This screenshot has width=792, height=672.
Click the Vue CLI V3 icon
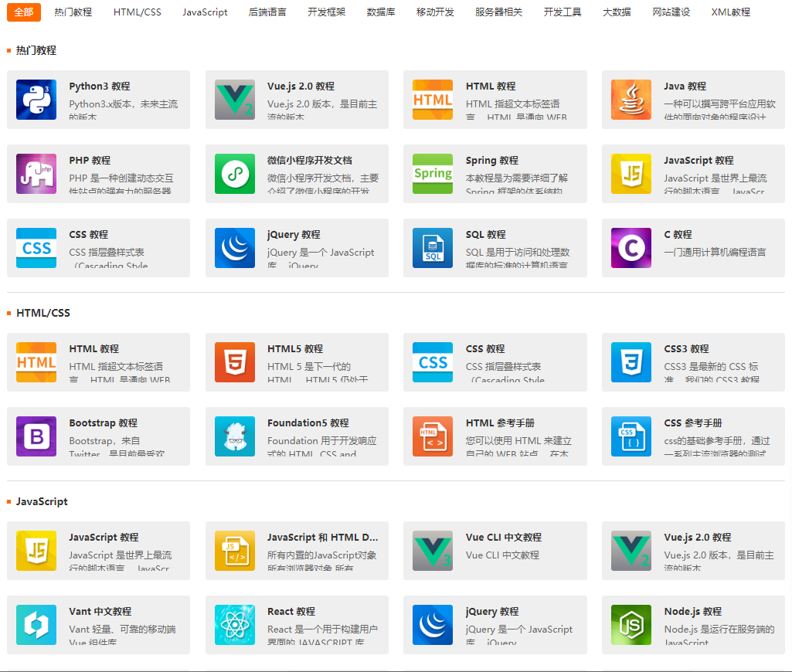(x=433, y=551)
